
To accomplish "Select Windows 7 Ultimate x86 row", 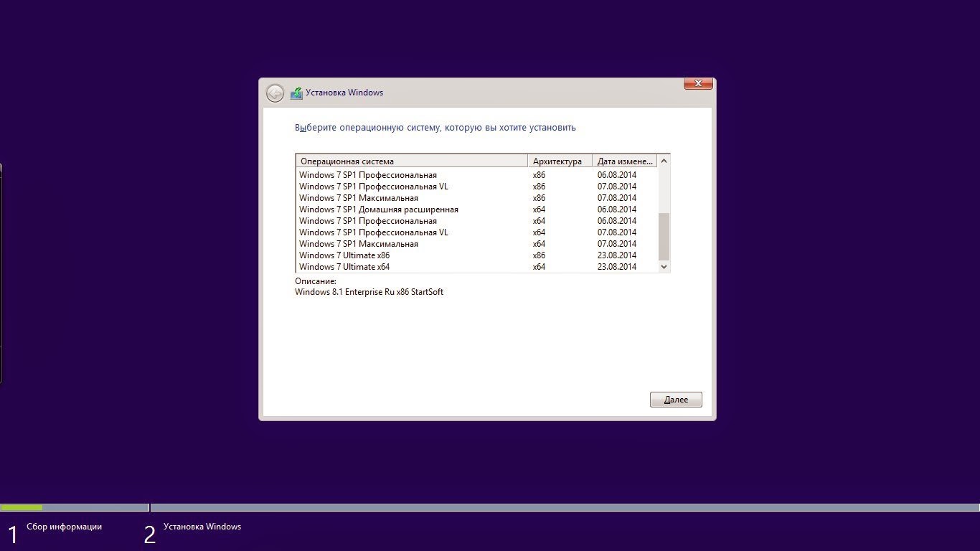I will 476,255.
